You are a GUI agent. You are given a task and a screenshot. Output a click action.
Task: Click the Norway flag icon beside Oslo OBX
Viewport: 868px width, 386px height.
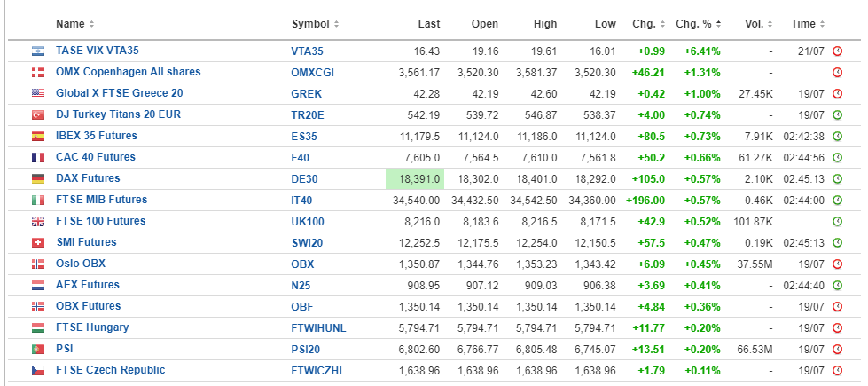coord(37,264)
